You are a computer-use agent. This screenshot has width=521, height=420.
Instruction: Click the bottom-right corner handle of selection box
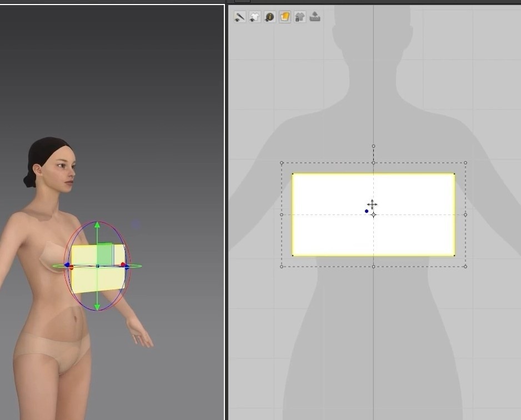click(x=465, y=267)
